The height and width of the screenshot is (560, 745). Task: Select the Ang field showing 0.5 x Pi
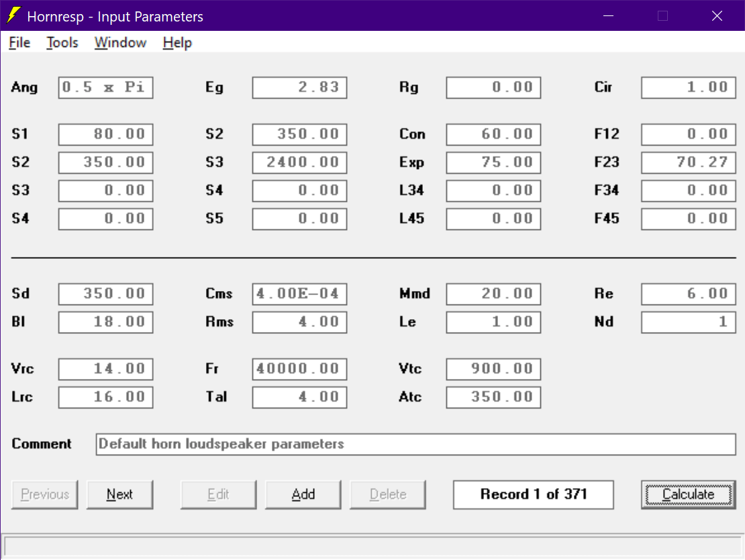coord(105,87)
